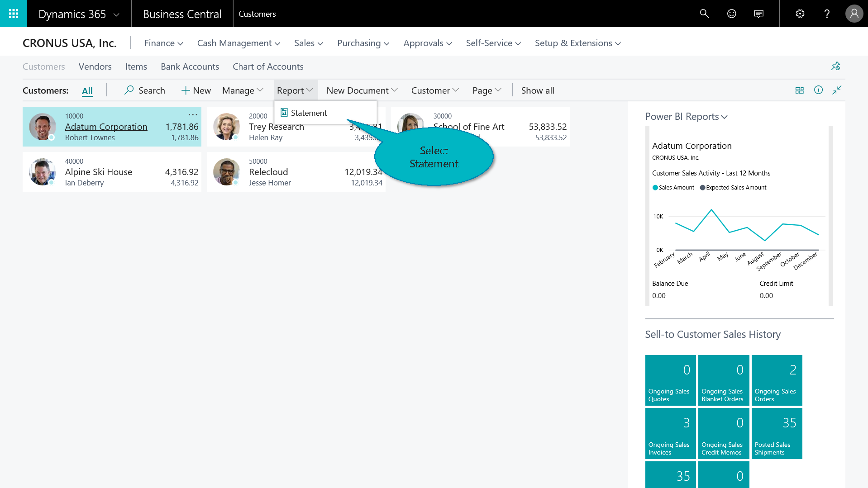Expand the Finance menu

[163, 43]
